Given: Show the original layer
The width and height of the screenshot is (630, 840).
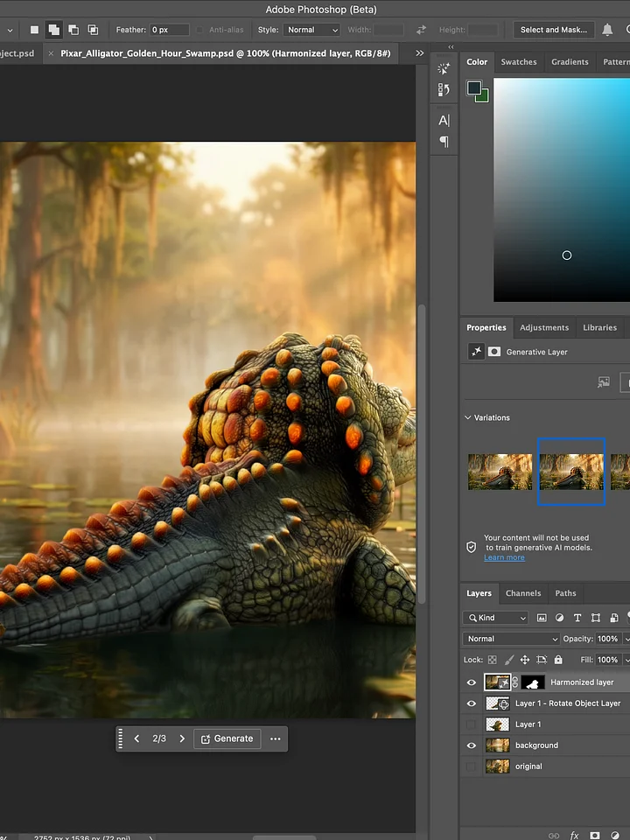Looking at the screenshot, I should (472, 766).
